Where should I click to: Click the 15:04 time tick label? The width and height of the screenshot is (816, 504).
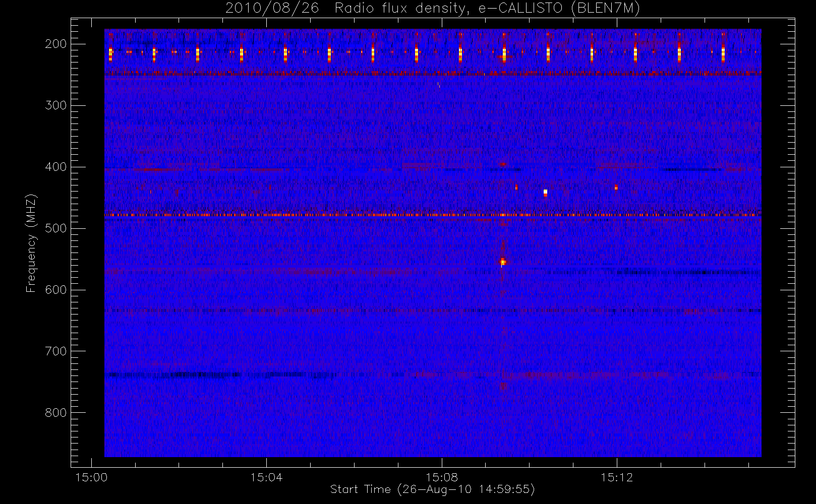pos(266,477)
